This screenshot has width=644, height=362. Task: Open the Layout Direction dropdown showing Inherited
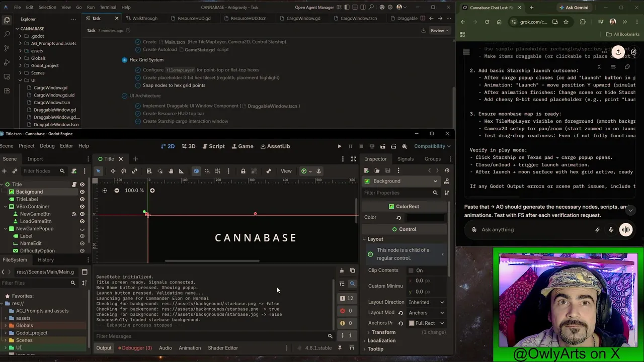pyautogui.click(x=426, y=302)
